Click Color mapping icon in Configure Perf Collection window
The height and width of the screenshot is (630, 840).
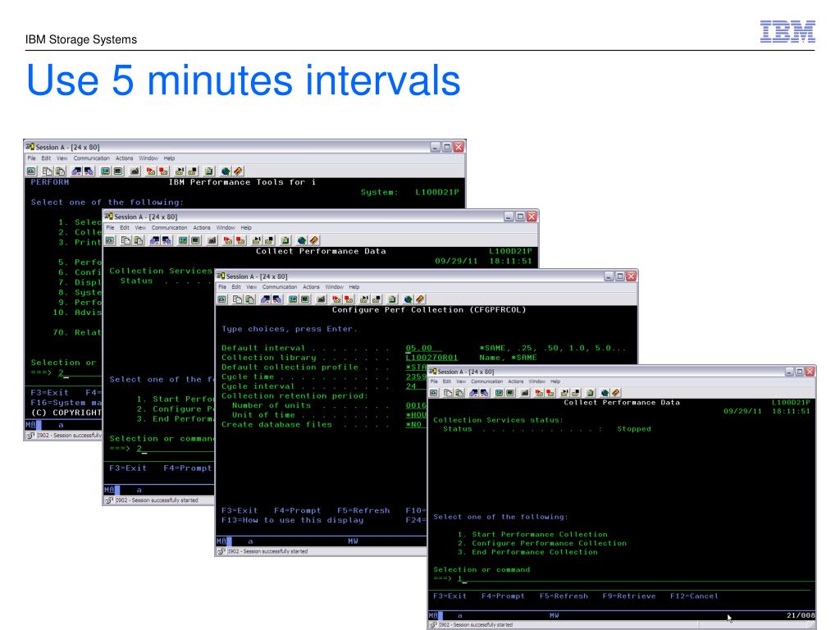tap(305, 299)
